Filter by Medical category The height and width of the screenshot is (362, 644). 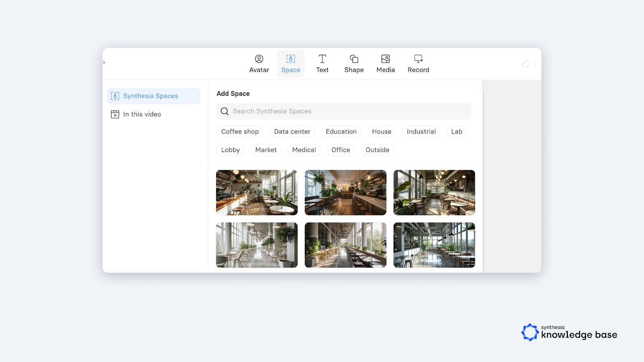click(x=304, y=150)
